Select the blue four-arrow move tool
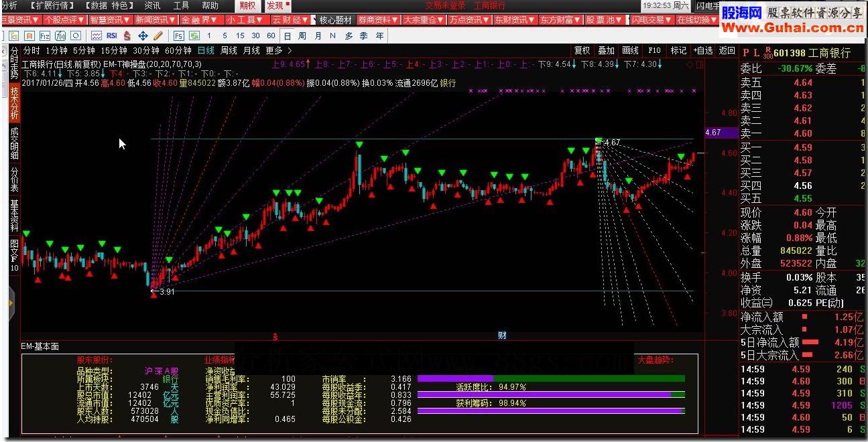868x442 pixels. tap(143, 35)
